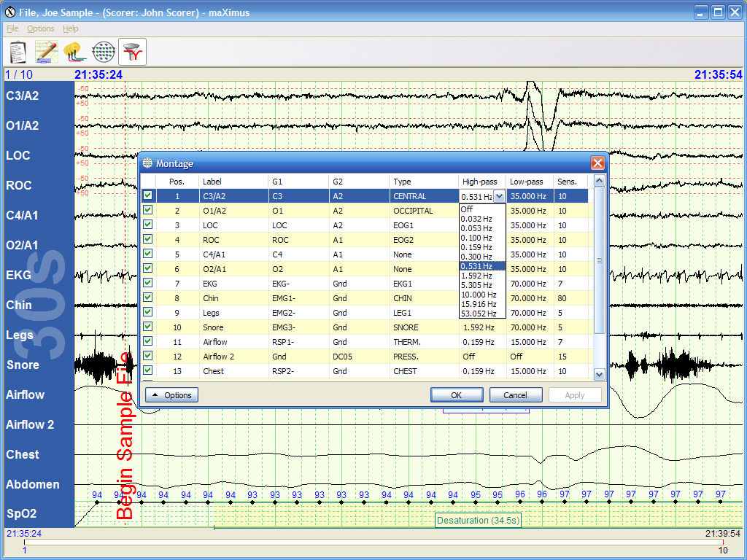Toggle the EKG channel checkbox
747x560 pixels.
[x=148, y=283]
